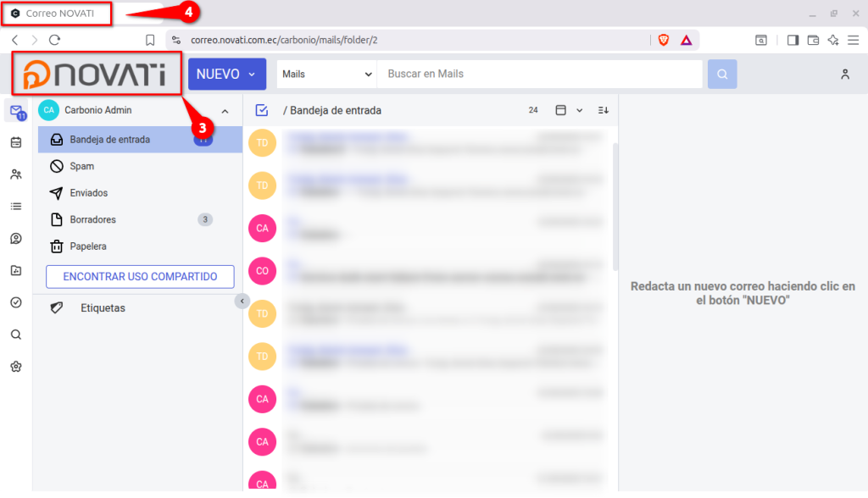
Task: Open the Mails module dropdown
Action: click(326, 75)
